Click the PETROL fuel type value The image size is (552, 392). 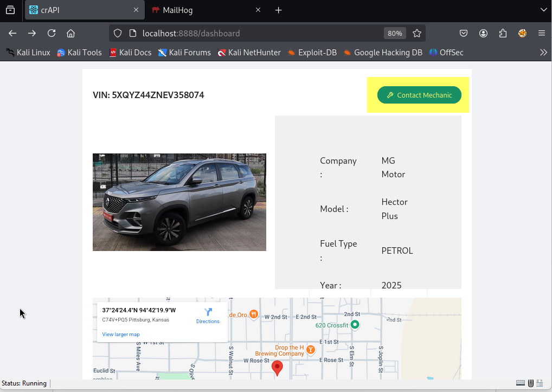coord(397,250)
